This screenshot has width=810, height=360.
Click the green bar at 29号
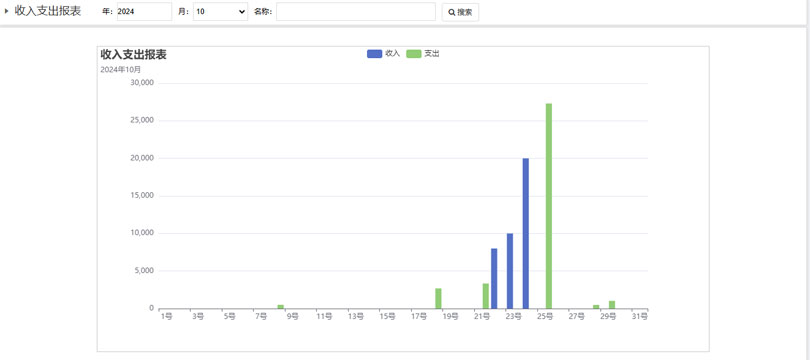(612, 305)
